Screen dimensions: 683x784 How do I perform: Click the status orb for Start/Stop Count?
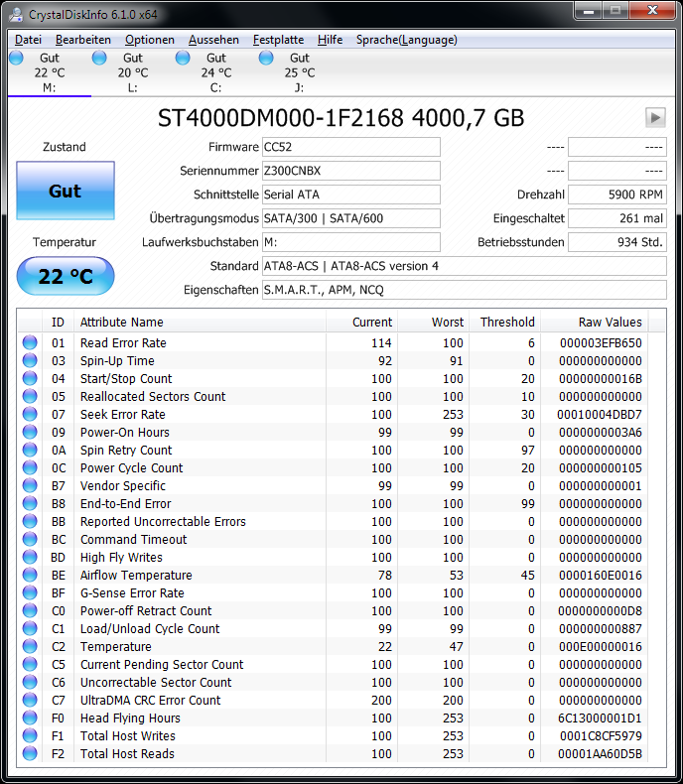(30, 378)
